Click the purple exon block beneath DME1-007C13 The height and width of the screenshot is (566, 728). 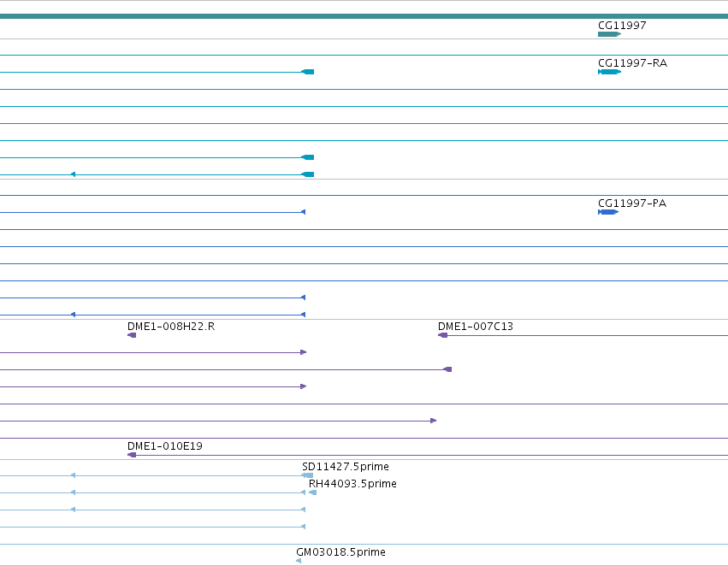[x=447, y=369]
